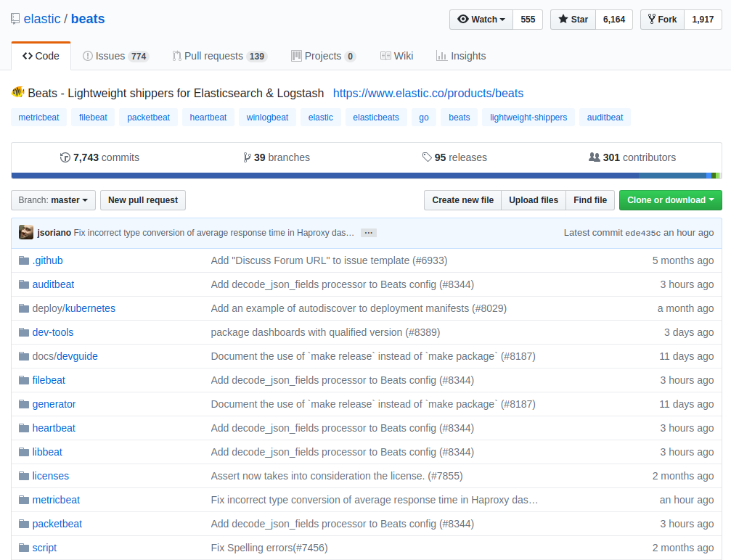Select the filebeat topic tag
This screenshot has height=560, width=731.
pos(93,118)
